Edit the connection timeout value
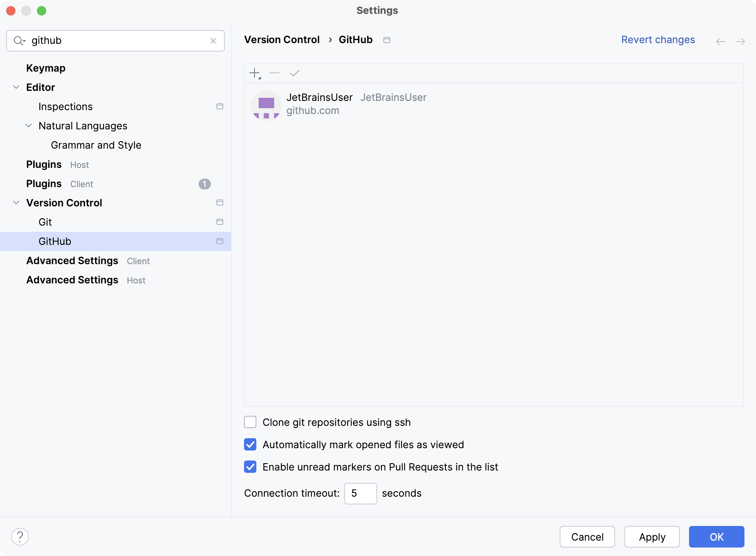756x556 pixels. pyautogui.click(x=360, y=493)
